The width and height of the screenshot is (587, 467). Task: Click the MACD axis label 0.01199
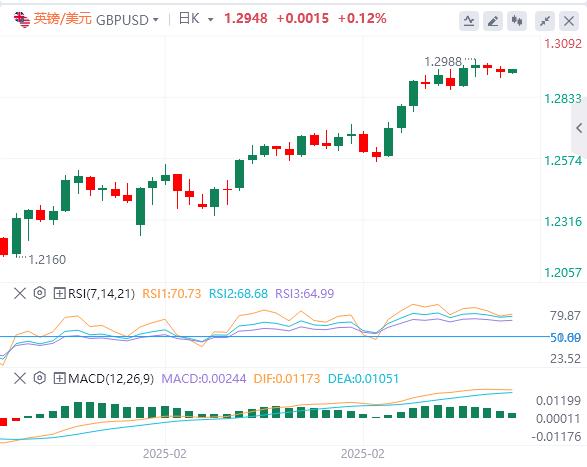pyautogui.click(x=558, y=401)
